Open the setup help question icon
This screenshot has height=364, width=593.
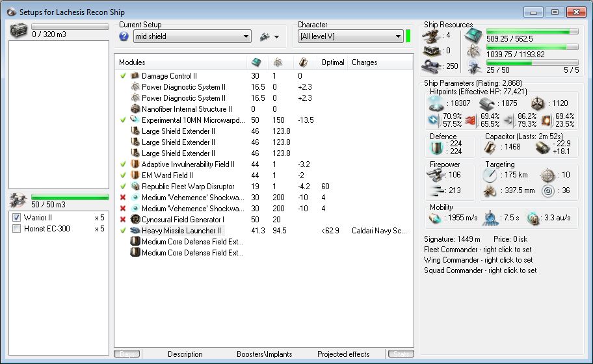pos(124,36)
